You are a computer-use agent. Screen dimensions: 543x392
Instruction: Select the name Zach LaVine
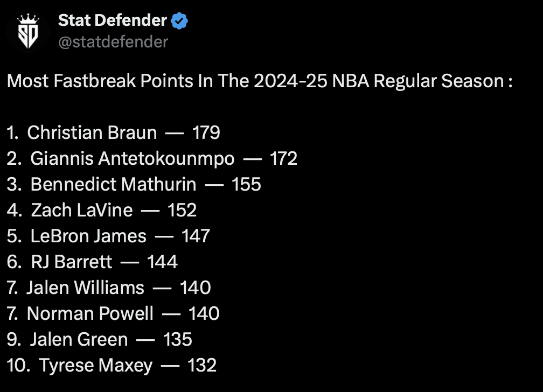click(x=82, y=210)
